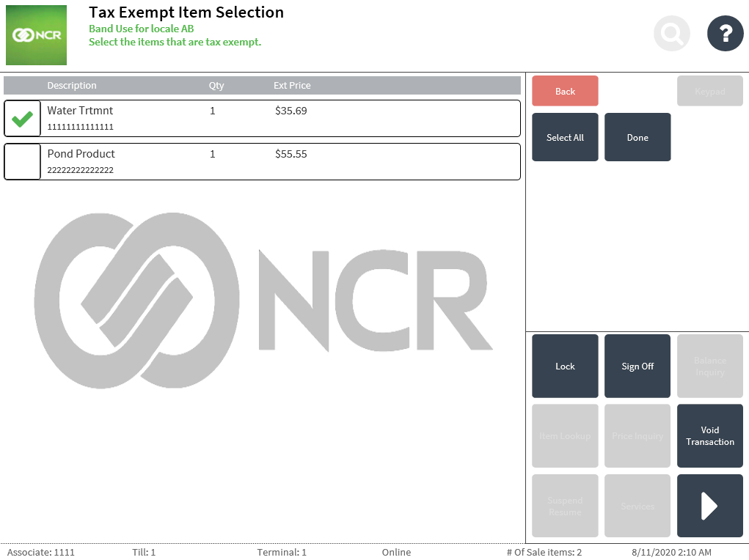Click the $35.69 ext price

click(x=291, y=111)
